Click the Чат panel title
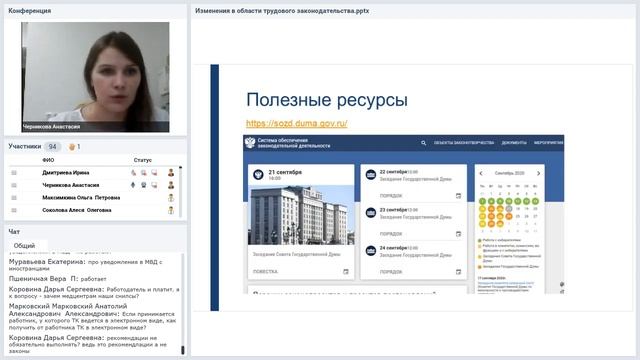This screenshot has height=360, width=640. pyautogui.click(x=14, y=232)
